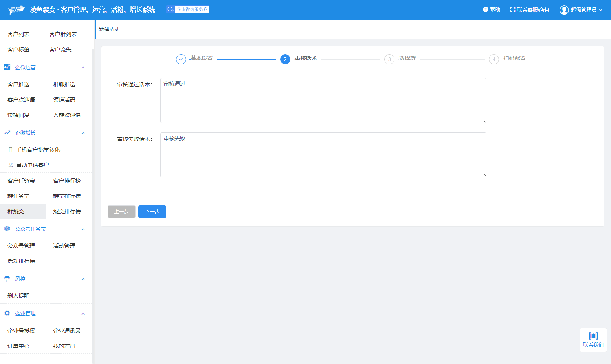The height and width of the screenshot is (364, 611).
Task: Click the 企微运营 chart icon in sidebar
Action: pyautogui.click(x=7, y=67)
